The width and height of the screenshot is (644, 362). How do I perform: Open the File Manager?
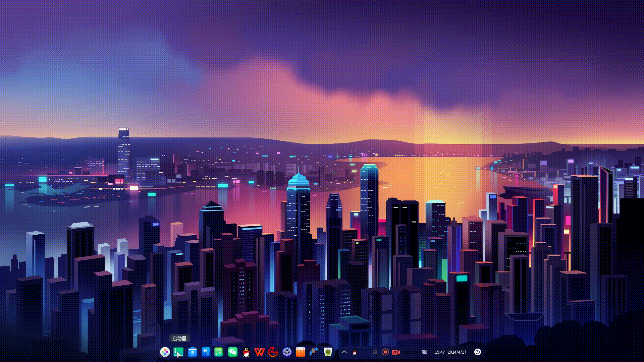(x=192, y=352)
